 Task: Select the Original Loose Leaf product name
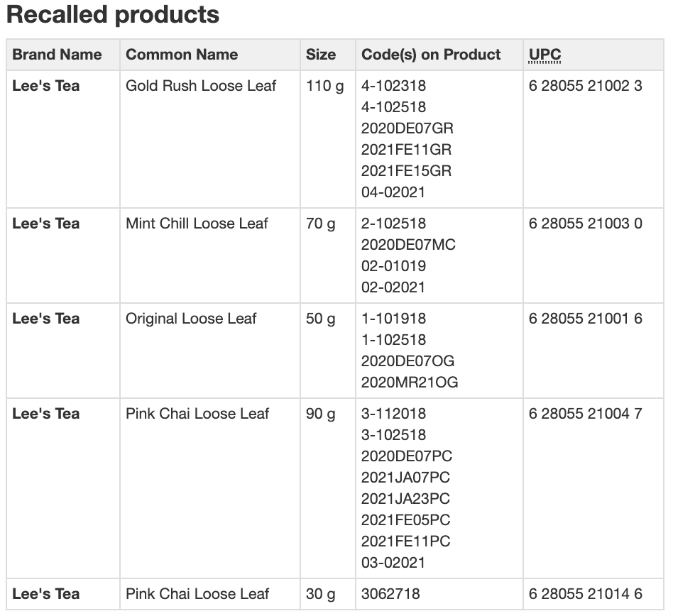pyautogui.click(x=191, y=319)
